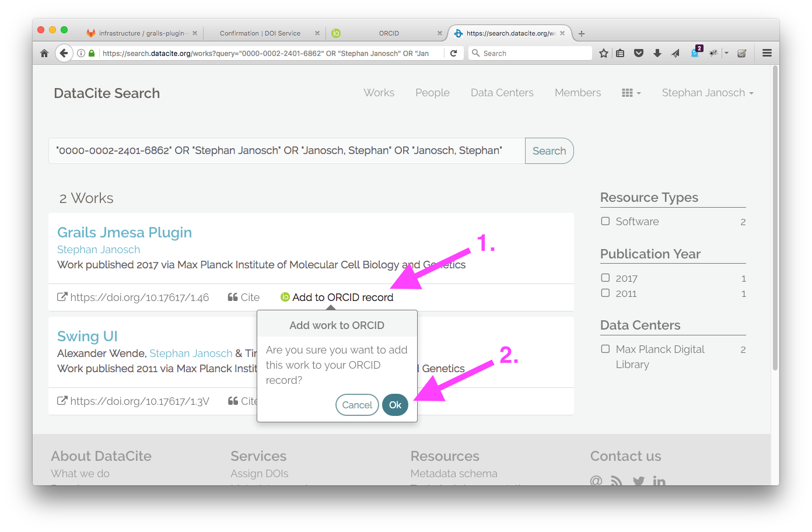This screenshot has width=812, height=532.
Task: Switch to the ORCID browser tab
Action: click(388, 33)
